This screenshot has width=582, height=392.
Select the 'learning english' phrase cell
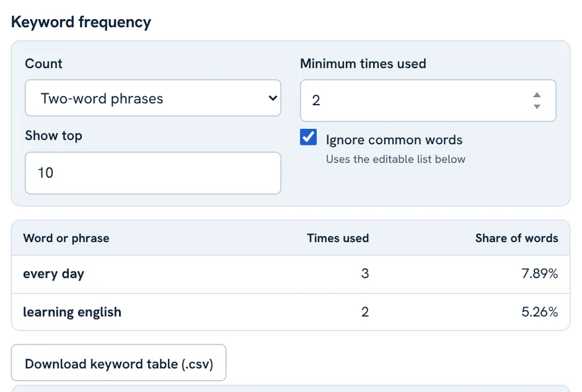coord(72,312)
